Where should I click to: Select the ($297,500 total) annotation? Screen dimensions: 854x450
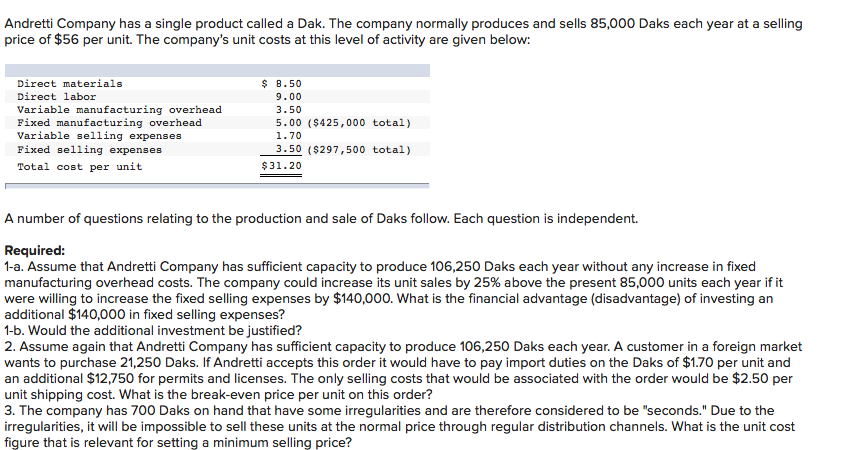[x=359, y=149]
